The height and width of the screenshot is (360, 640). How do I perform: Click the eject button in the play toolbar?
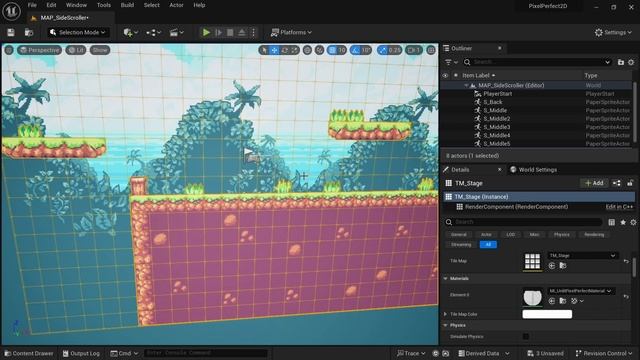242,32
